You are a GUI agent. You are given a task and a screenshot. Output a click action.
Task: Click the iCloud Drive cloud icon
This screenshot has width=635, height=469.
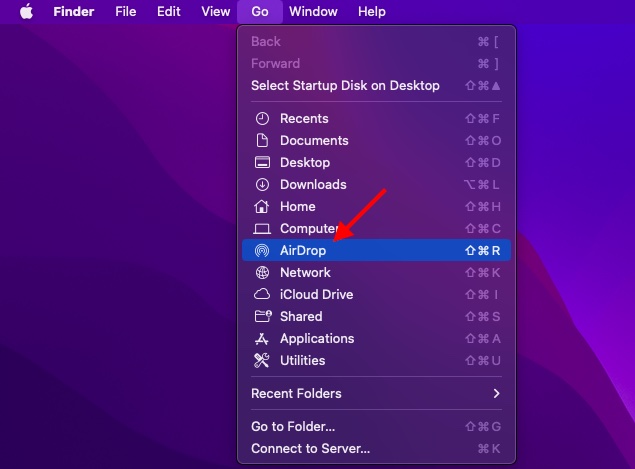point(262,294)
